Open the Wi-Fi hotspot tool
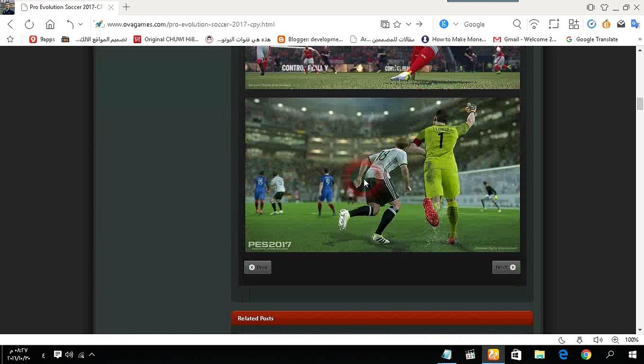The width and height of the screenshot is (644, 364). [534, 24]
